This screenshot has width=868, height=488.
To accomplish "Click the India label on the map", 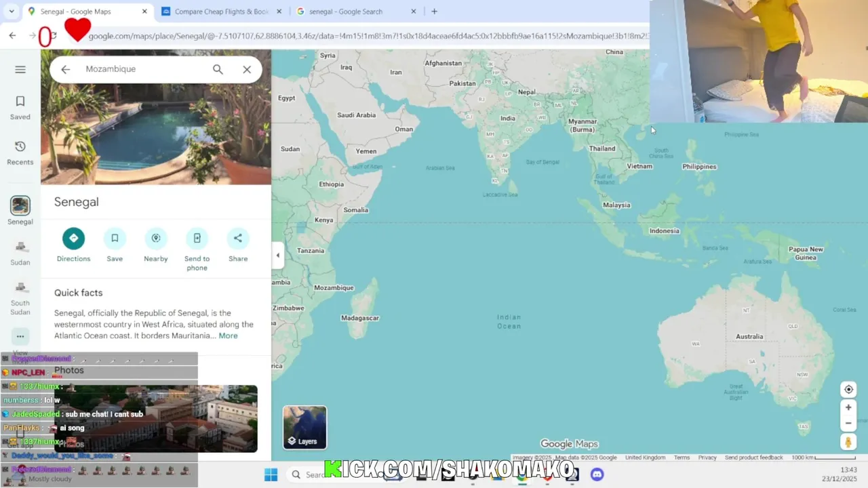I will (507, 118).
